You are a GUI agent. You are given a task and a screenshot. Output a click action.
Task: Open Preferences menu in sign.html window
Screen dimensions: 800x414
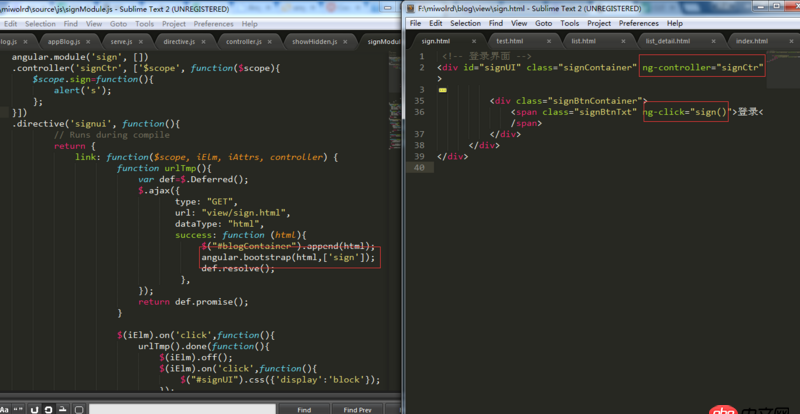tap(639, 23)
